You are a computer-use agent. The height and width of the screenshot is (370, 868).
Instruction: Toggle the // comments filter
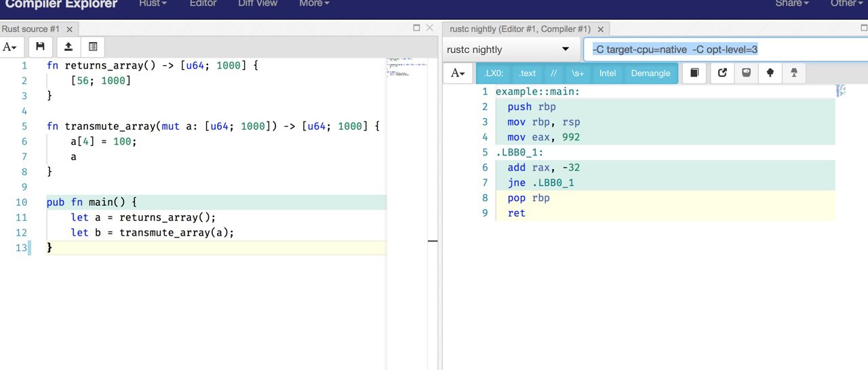click(554, 73)
